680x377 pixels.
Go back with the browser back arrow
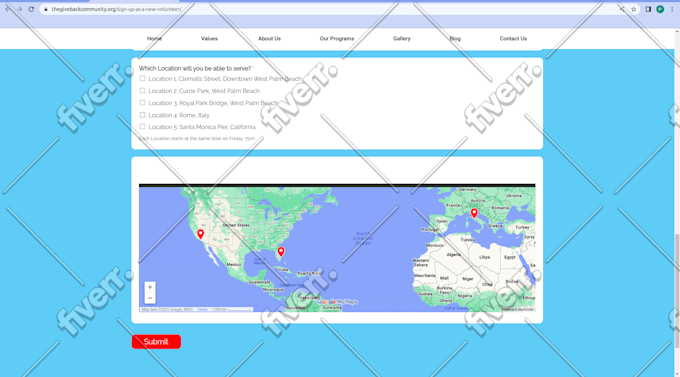[8, 9]
